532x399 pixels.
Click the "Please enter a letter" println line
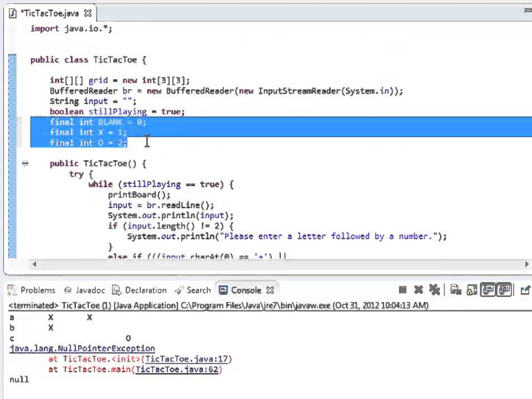[287, 237]
